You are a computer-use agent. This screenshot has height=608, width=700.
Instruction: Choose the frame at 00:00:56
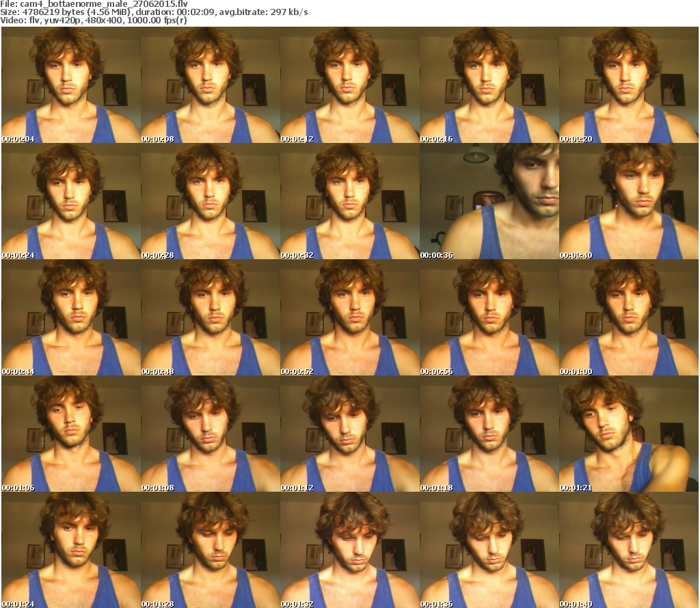(489, 317)
